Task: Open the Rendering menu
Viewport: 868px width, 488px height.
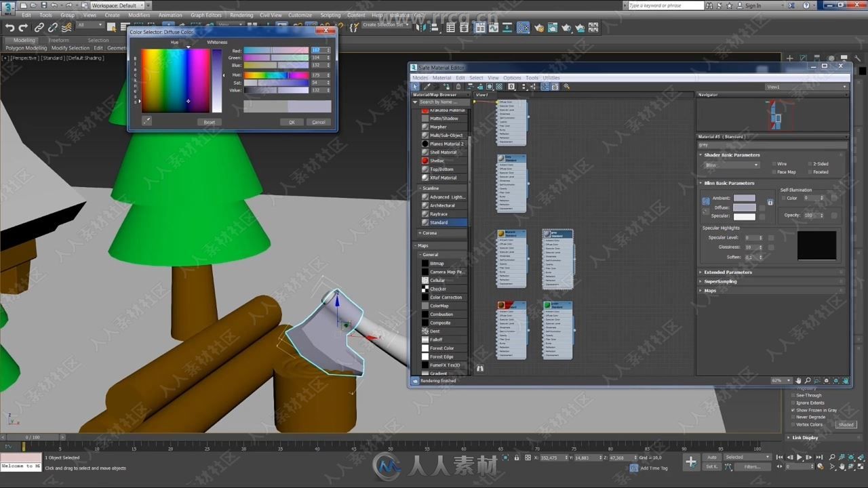Action: pos(241,15)
